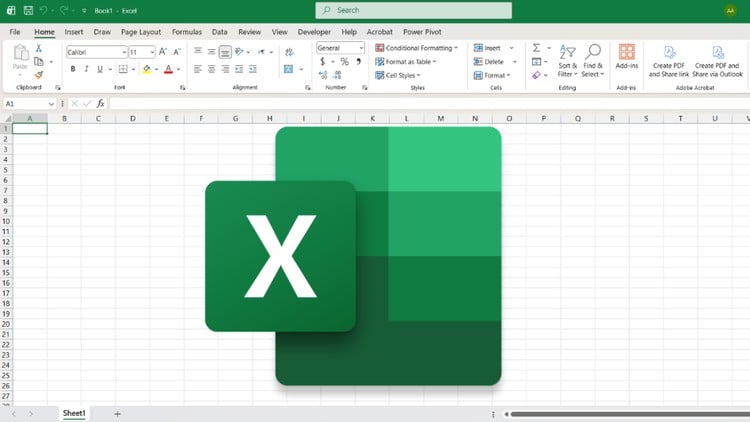Expand Conditional Formatting menu

pos(416,48)
